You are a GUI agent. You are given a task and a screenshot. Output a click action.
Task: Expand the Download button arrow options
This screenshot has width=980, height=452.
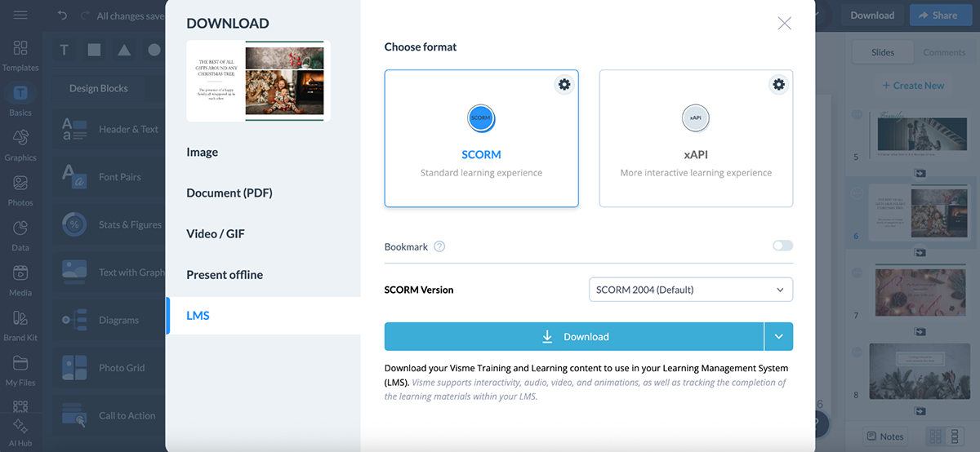click(x=779, y=336)
